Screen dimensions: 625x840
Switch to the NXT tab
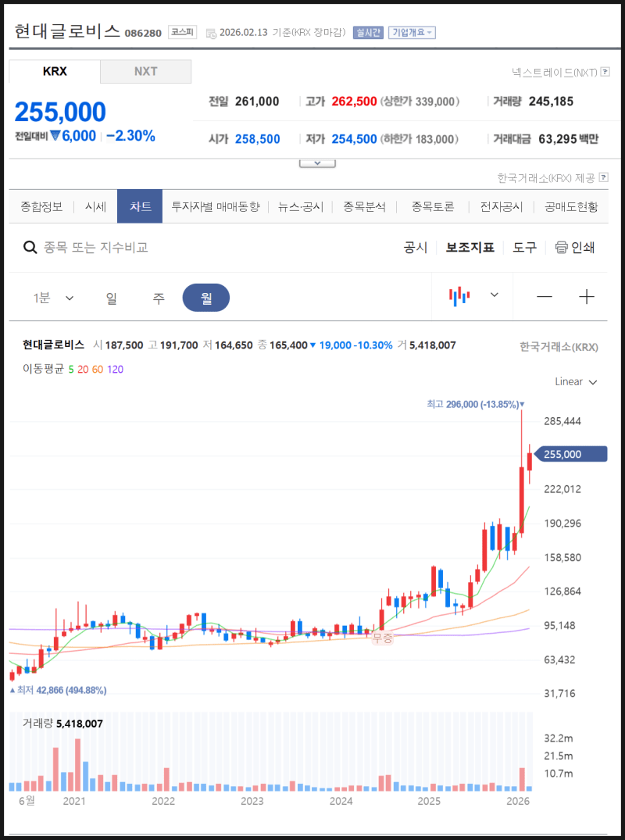[145, 72]
